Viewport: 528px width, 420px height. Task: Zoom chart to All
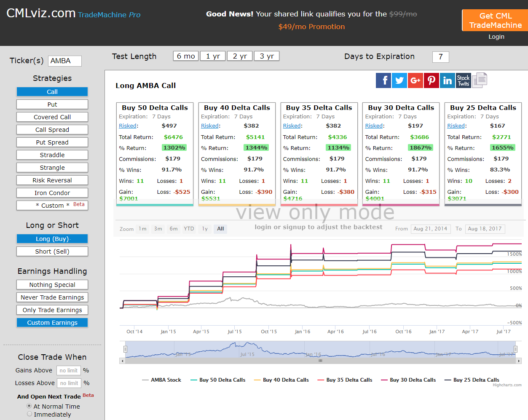click(220, 229)
